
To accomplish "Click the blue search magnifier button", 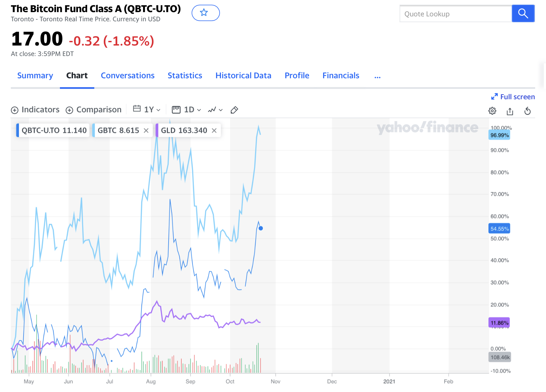I will pos(523,14).
